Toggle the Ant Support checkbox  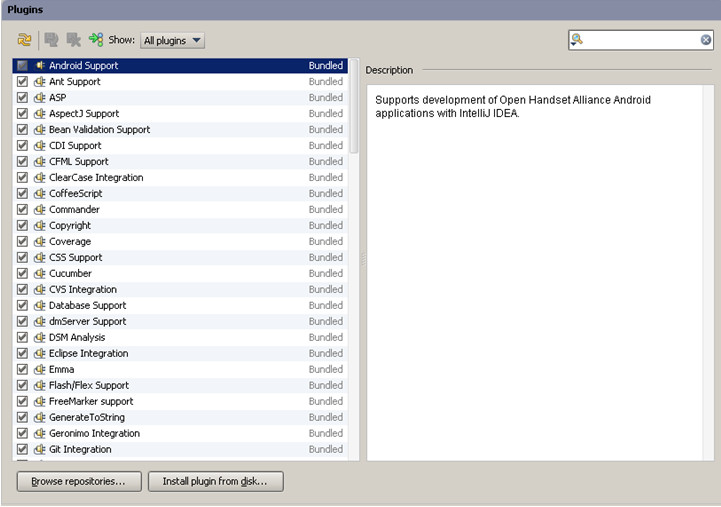pos(22,82)
